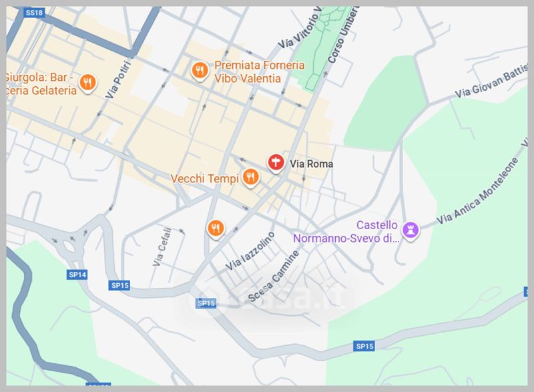Click the Giurgola Bar restaurant pin icon
The height and width of the screenshot is (392, 534).
pos(87,83)
